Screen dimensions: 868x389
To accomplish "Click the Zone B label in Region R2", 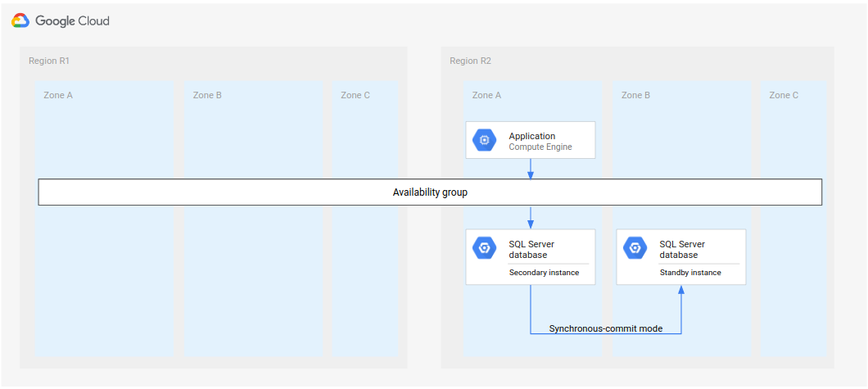I will [x=635, y=95].
